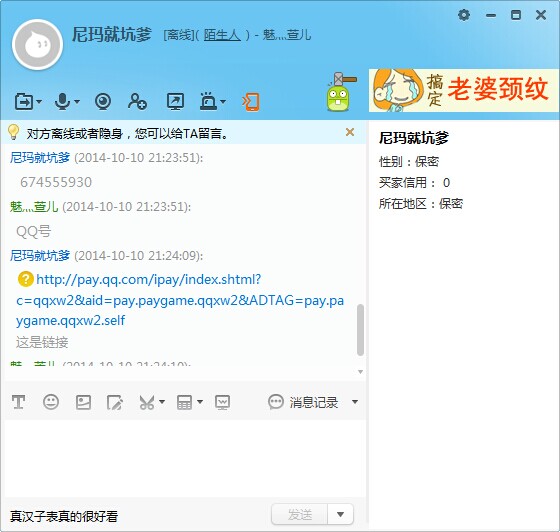Expand the send options dropdown arrow
The image size is (560, 532).
coord(340,515)
